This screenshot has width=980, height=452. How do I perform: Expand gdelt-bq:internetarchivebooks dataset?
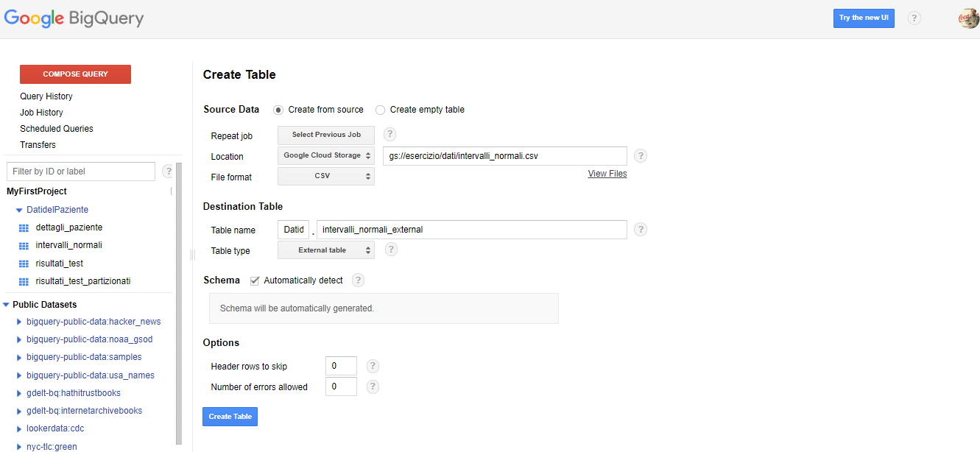click(x=19, y=411)
